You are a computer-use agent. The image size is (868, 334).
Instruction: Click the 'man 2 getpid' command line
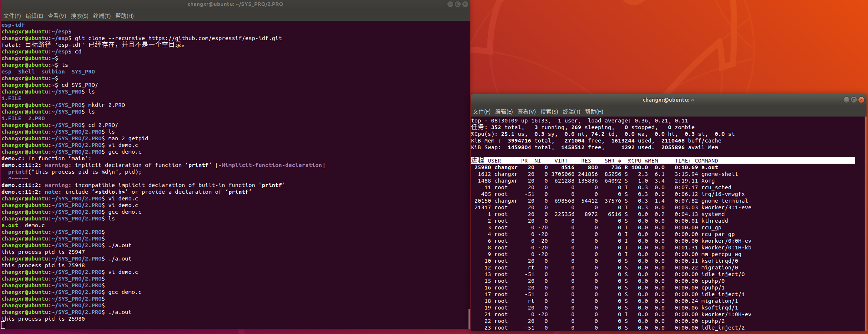(x=75, y=138)
